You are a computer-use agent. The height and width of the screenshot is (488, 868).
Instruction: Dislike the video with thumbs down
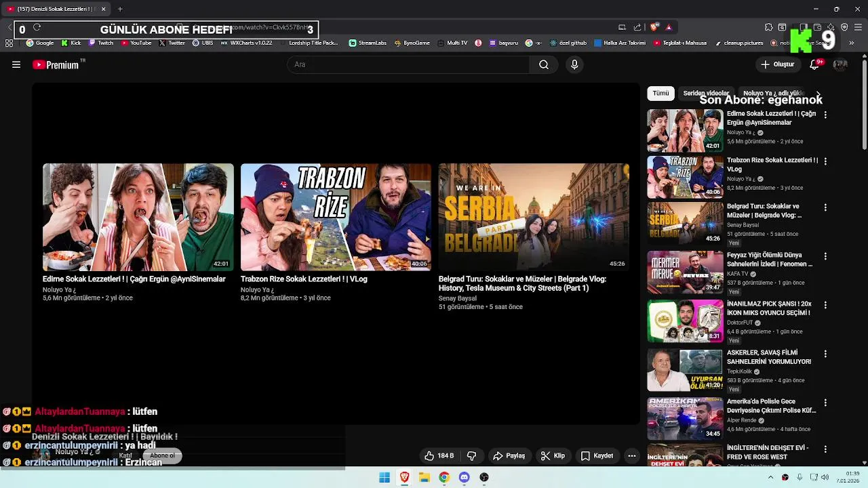(x=472, y=455)
